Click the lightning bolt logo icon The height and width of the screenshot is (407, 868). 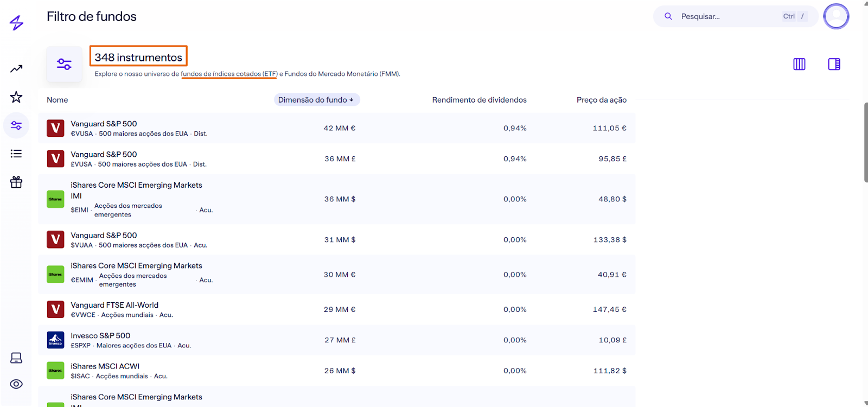point(17,23)
